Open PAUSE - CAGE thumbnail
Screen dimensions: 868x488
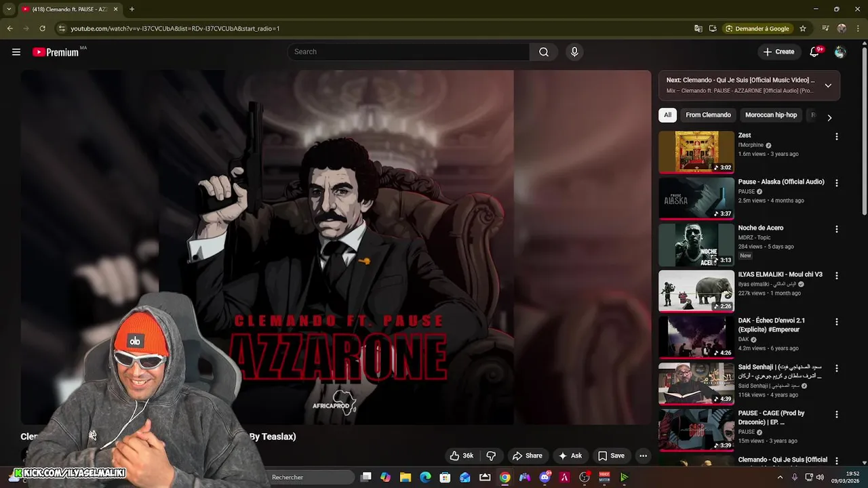click(696, 430)
